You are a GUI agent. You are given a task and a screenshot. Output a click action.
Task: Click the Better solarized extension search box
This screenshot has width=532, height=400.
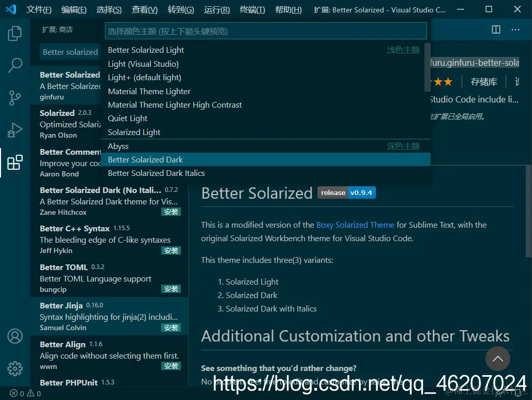pos(70,52)
